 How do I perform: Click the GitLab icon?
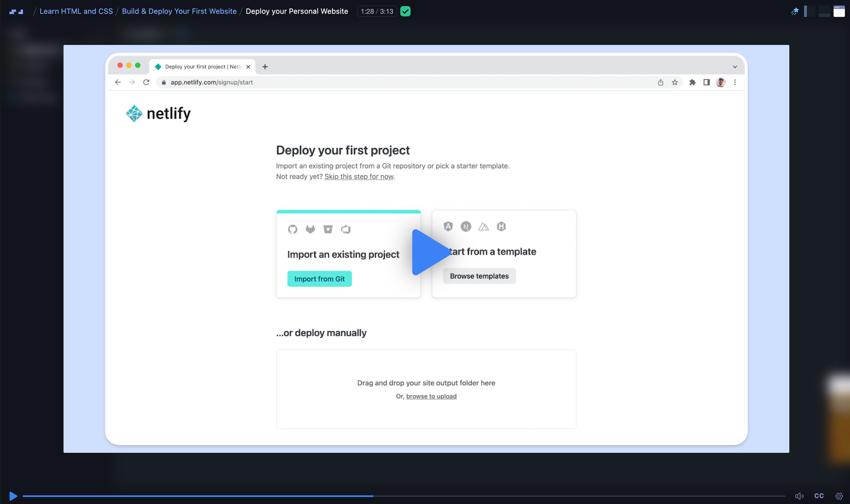(x=310, y=229)
